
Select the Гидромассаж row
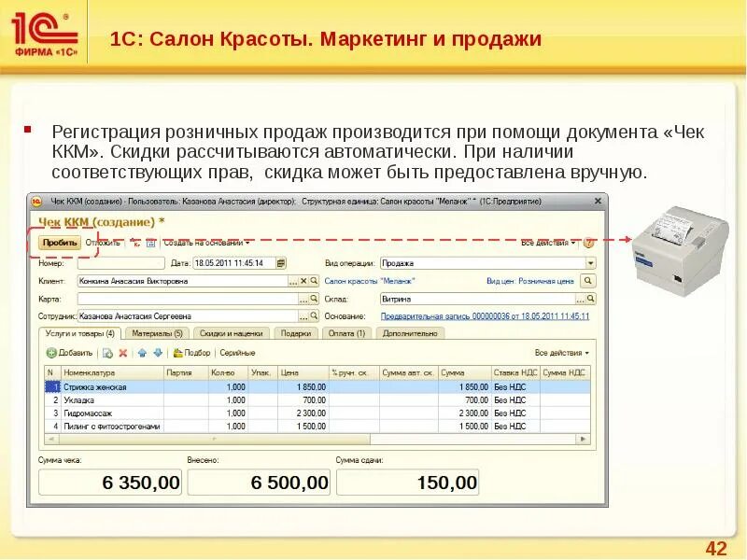pyautogui.click(x=317, y=413)
